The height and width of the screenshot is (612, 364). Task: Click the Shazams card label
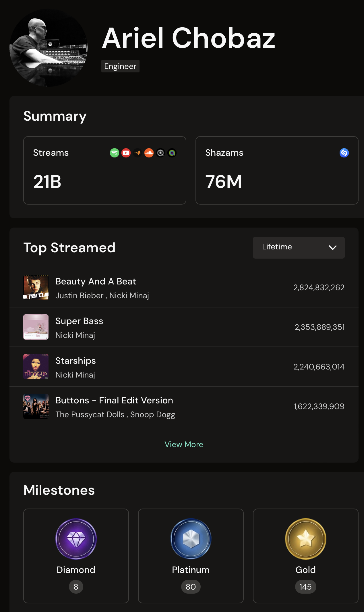tap(224, 153)
